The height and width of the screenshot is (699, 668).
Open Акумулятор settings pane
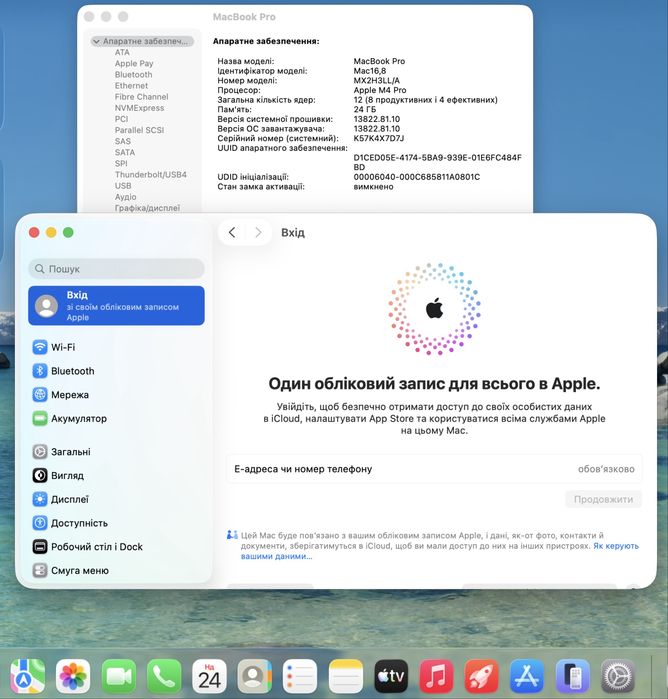116,419
